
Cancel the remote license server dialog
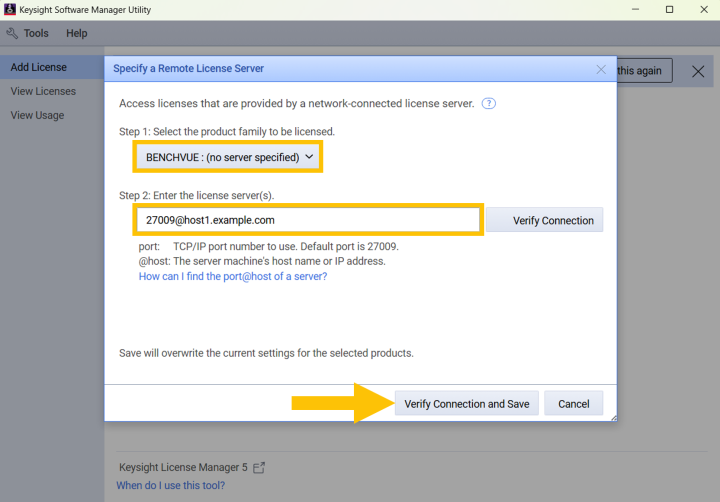point(574,404)
